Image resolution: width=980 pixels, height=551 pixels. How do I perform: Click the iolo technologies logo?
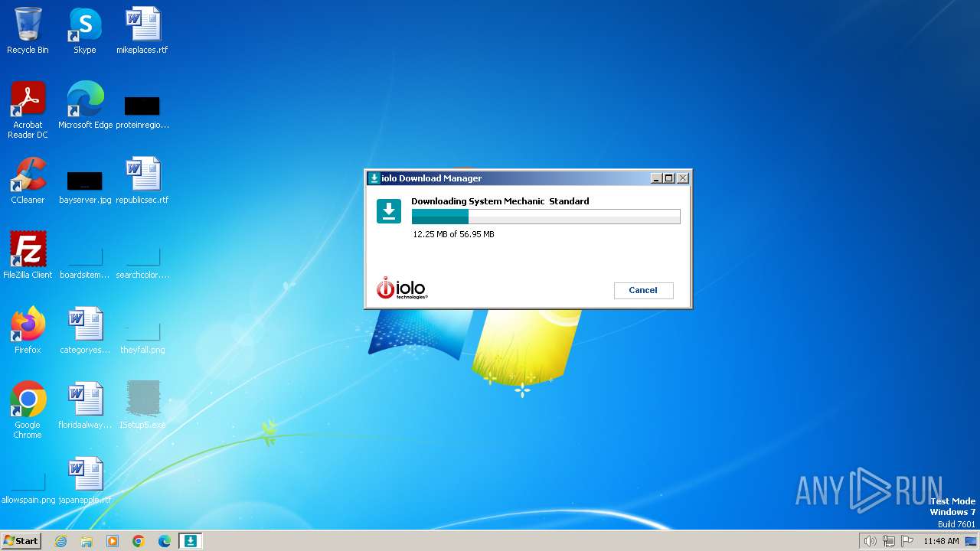click(401, 288)
